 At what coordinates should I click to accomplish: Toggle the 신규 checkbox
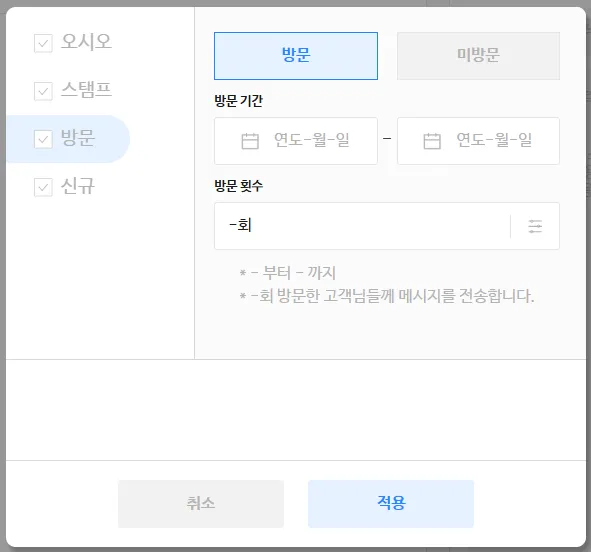pos(43,187)
